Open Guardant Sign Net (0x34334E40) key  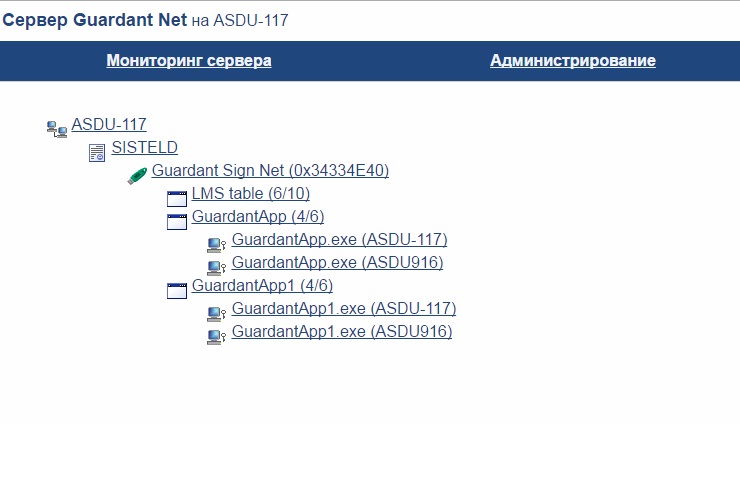click(x=270, y=171)
